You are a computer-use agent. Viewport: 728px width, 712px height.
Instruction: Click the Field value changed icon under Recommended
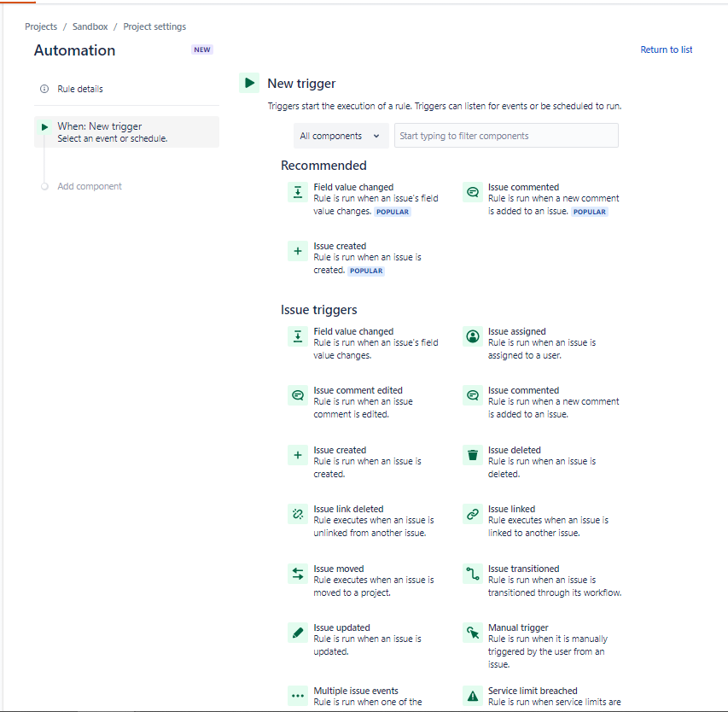pyautogui.click(x=298, y=192)
